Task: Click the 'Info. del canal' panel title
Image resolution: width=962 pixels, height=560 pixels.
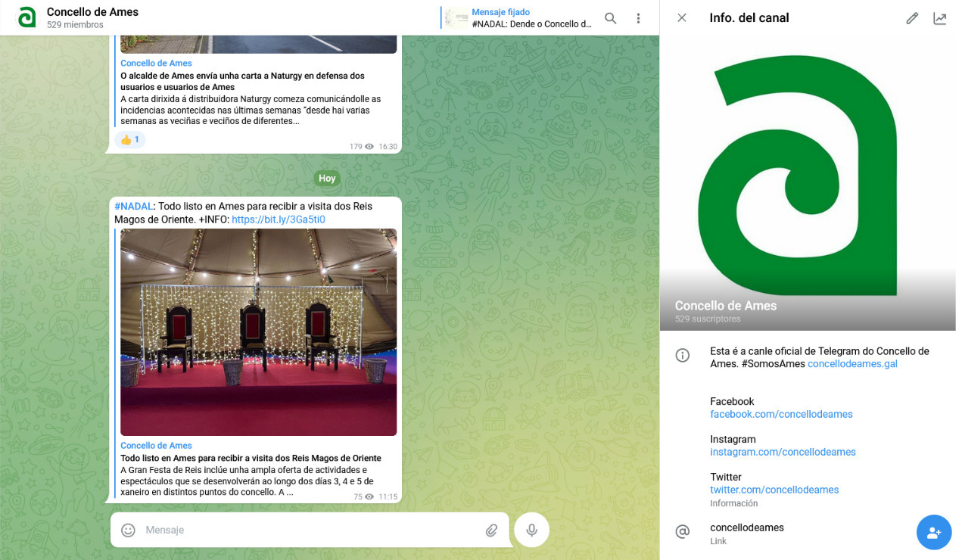Action: pyautogui.click(x=749, y=18)
